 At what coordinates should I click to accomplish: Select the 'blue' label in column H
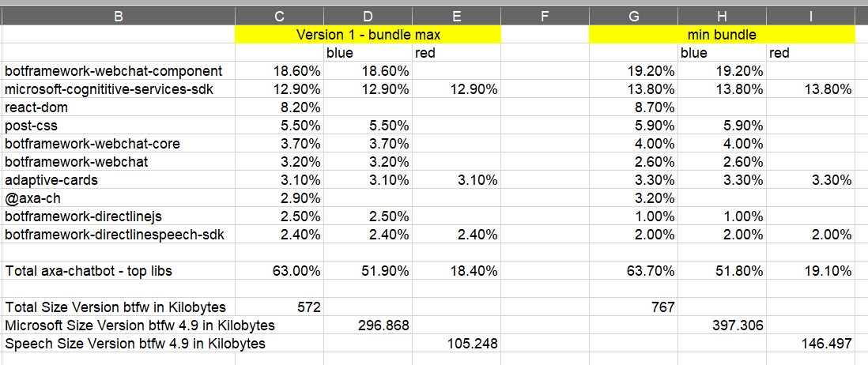[693, 52]
